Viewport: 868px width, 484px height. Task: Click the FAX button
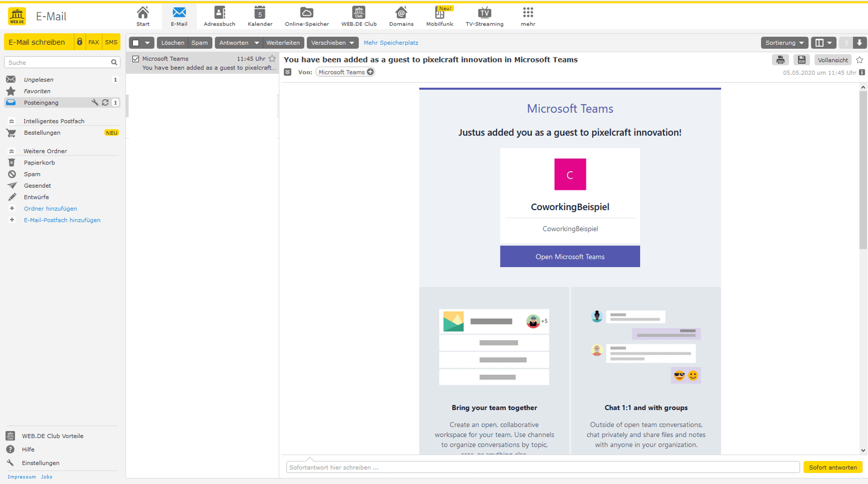94,42
